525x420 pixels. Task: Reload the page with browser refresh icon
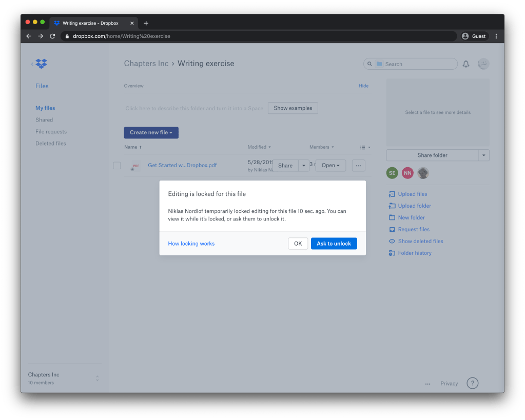[x=52, y=36]
